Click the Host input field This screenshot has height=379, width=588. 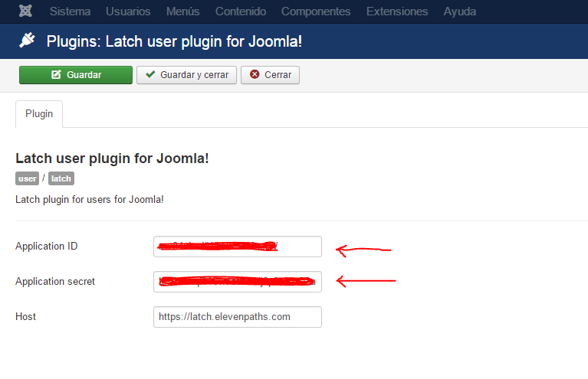click(x=238, y=317)
